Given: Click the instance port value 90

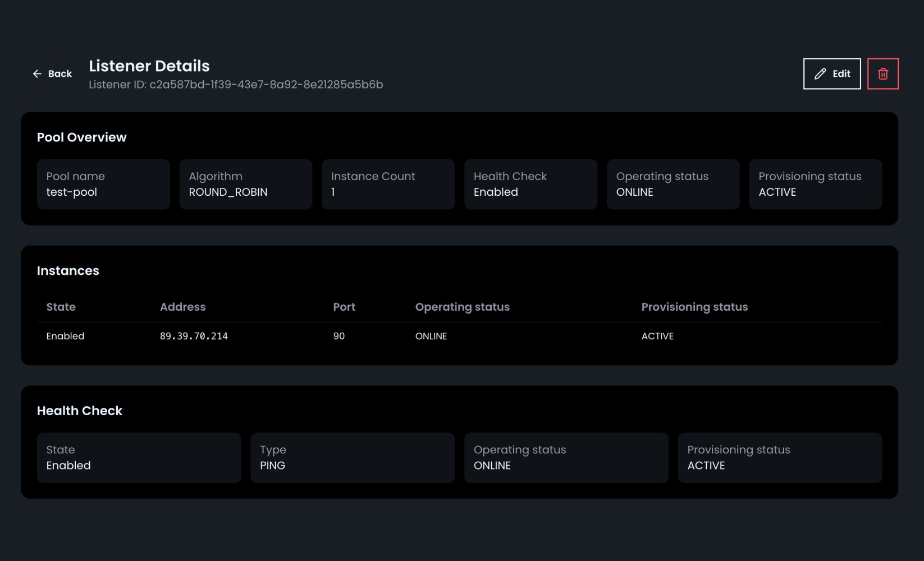Looking at the screenshot, I should (x=339, y=336).
